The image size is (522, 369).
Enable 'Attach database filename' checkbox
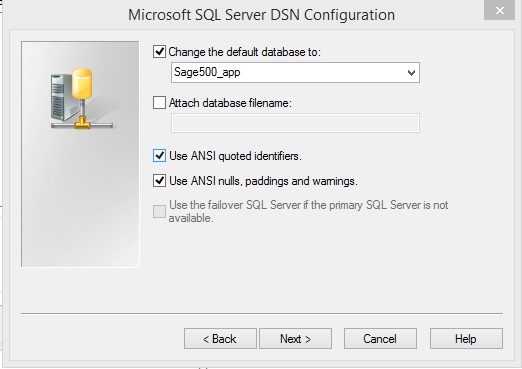tap(159, 103)
